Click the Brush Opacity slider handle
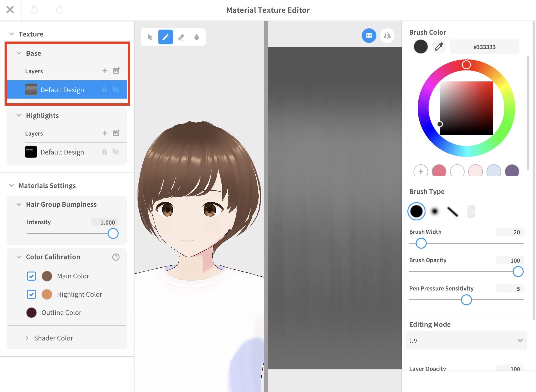The width and height of the screenshot is (536, 392). point(518,272)
